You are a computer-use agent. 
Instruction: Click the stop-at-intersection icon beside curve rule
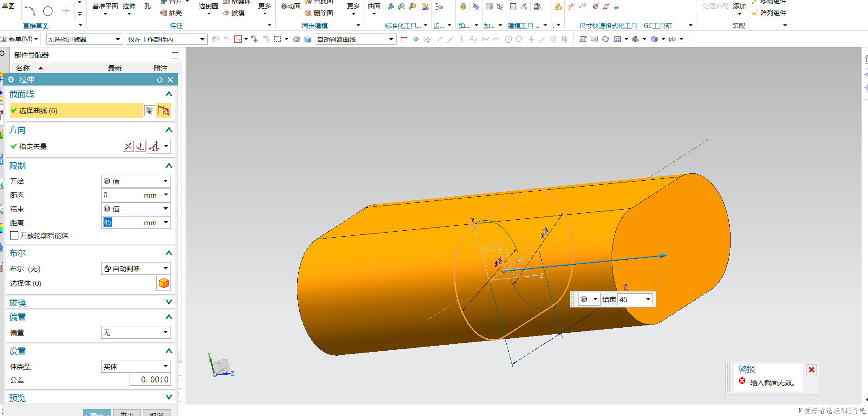(404, 39)
